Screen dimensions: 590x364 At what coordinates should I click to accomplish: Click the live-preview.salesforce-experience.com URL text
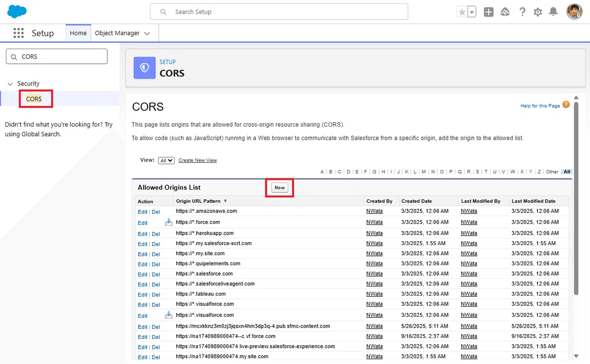tap(255, 346)
